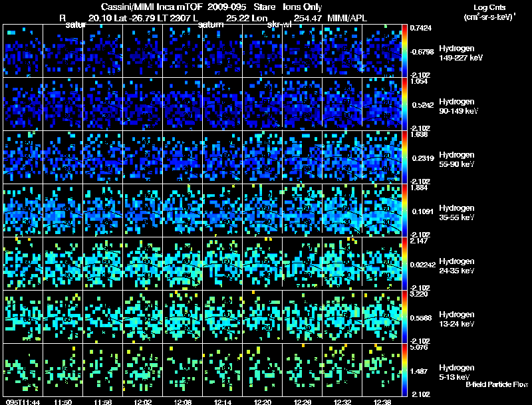This screenshot has height=405, width=532.
Task: Select the 'Hydrogen 35-55 keV' row label
Action: click(457, 213)
